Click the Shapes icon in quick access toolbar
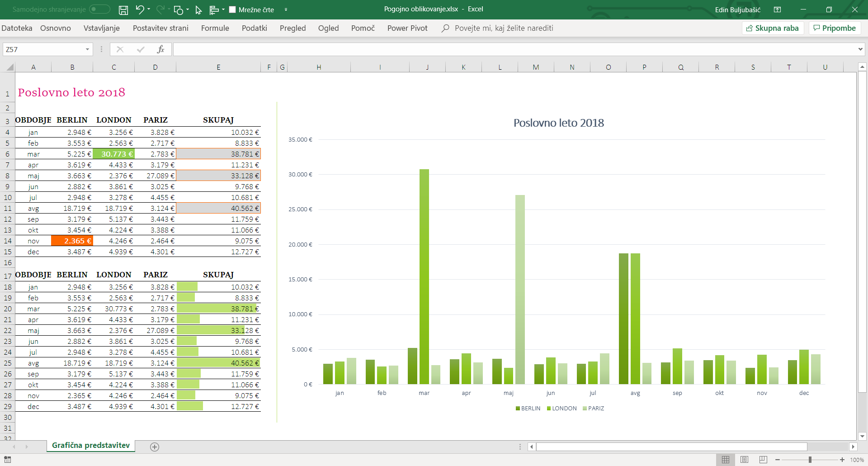 (x=179, y=10)
